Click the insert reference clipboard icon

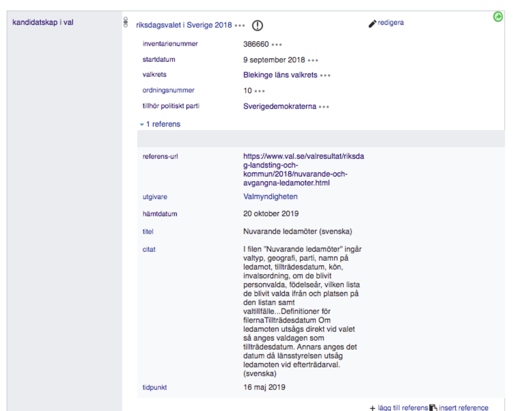433,408
